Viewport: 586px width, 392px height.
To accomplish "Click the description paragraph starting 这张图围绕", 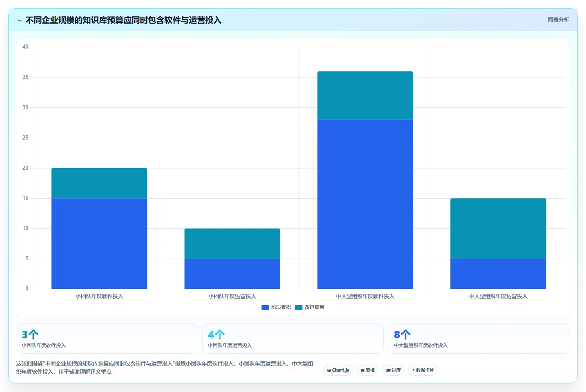I will 165,368.
